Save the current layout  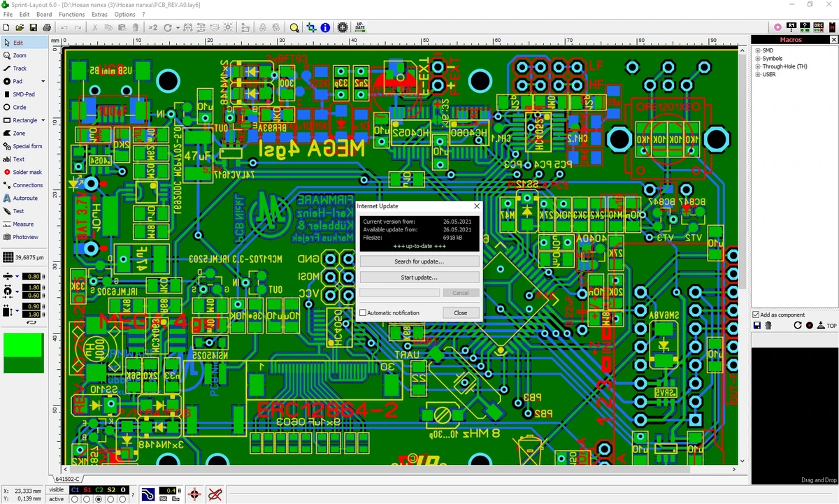point(33,27)
